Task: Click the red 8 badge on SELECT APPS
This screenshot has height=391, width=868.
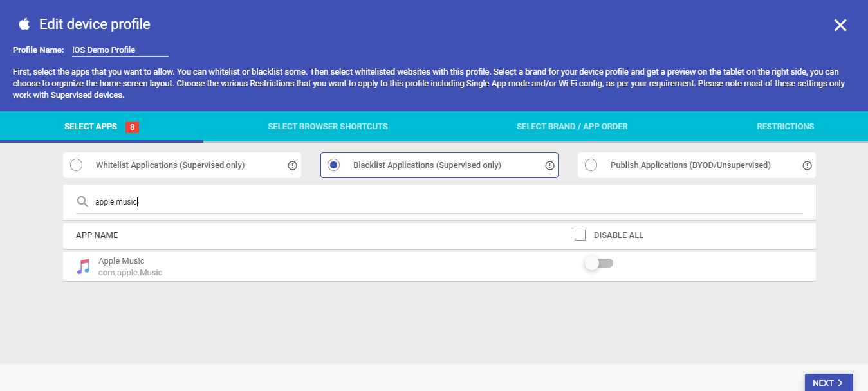Action: pyautogui.click(x=131, y=127)
